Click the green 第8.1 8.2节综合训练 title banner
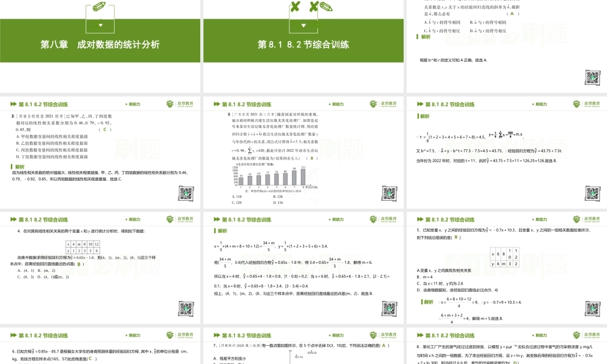The image size is (607, 364). (303, 44)
